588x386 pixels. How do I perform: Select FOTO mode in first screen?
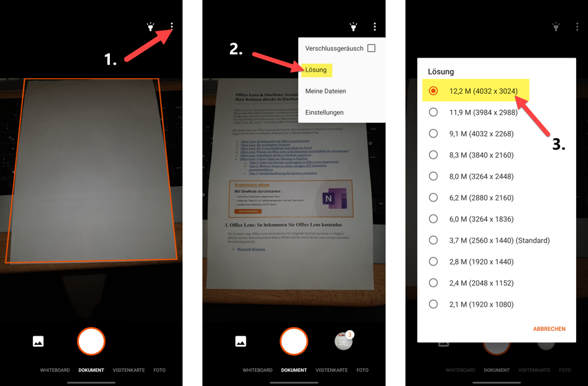click(x=160, y=370)
